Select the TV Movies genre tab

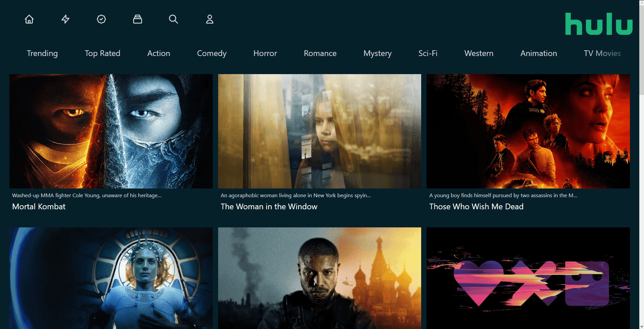602,53
